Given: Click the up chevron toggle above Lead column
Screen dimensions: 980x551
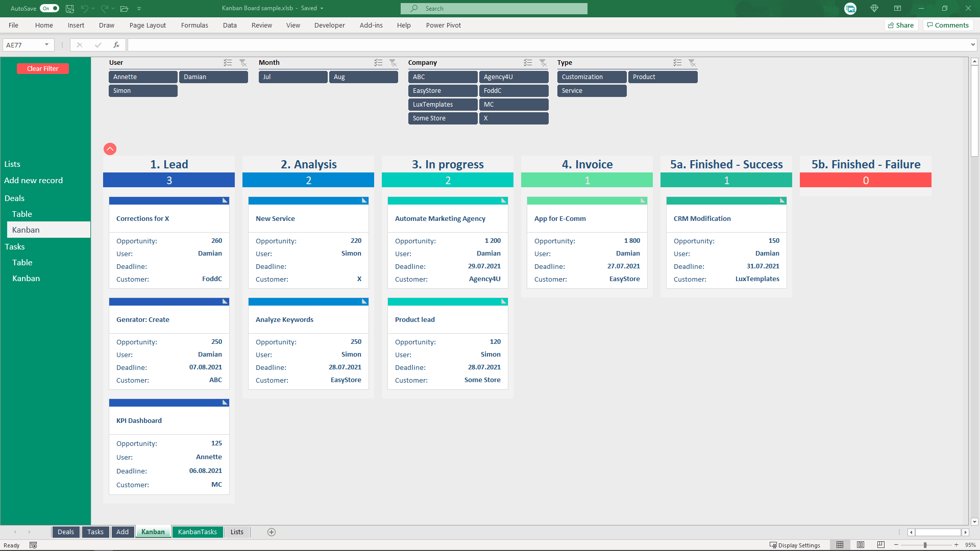Looking at the screenshot, I should click(110, 148).
